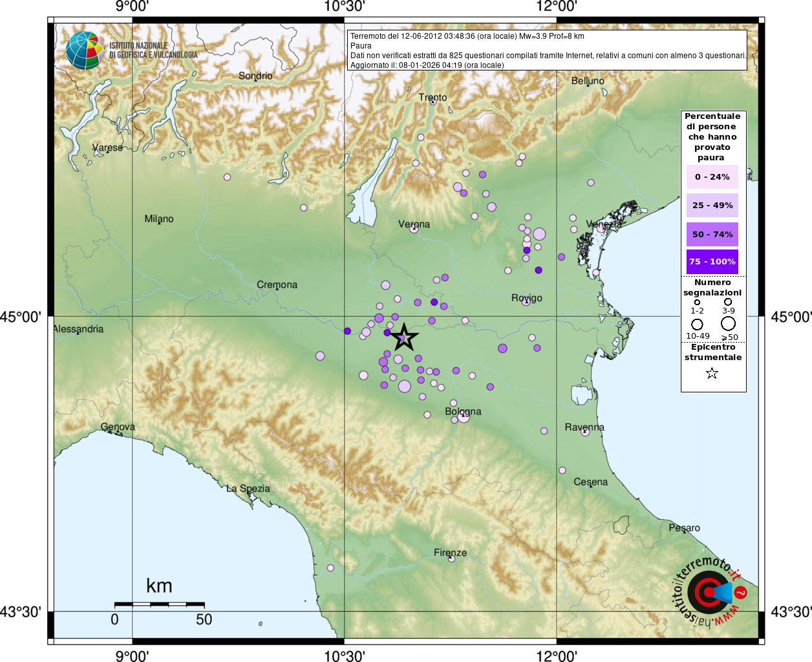Click the black epicenter star on map

(403, 337)
